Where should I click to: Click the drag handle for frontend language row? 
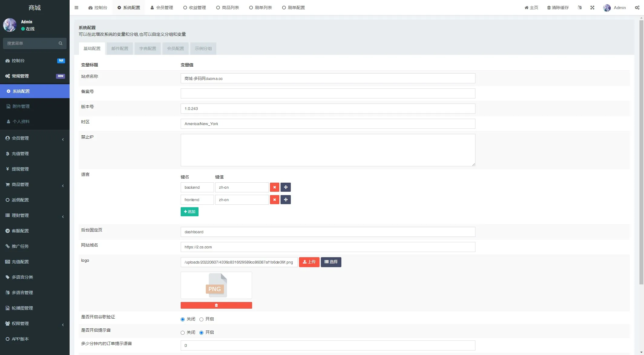(286, 200)
